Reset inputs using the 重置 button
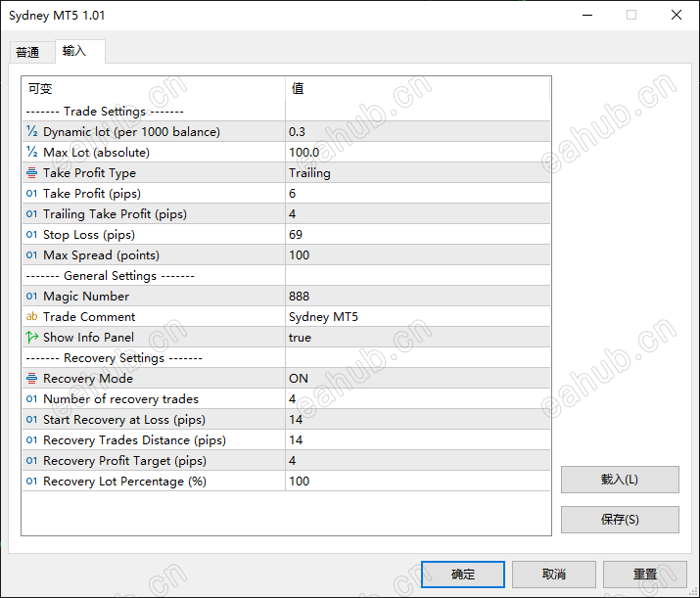700x598 pixels. (x=645, y=574)
